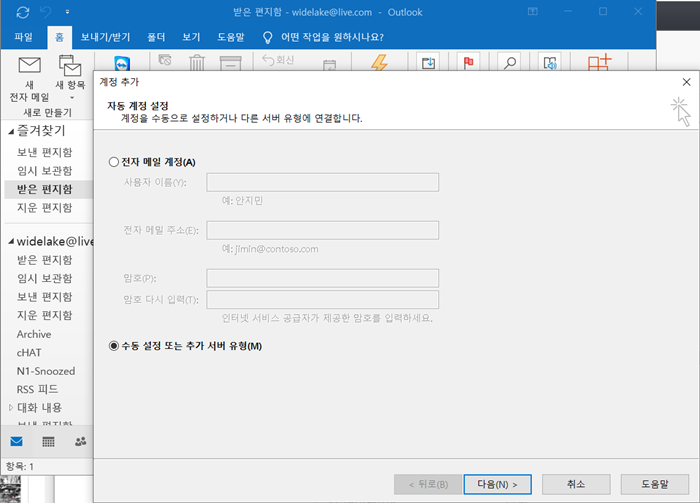
Task: Click the Ignore/cleanup icon in ribbon
Action: click(165, 60)
